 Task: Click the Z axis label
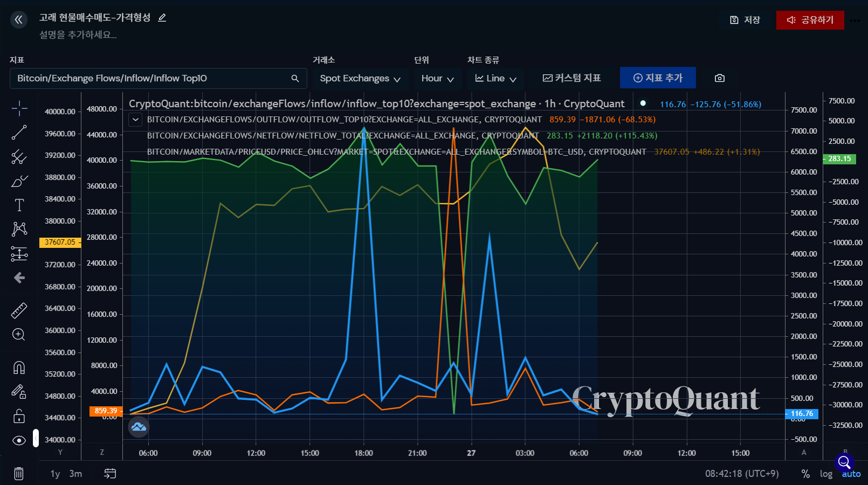[x=102, y=452]
